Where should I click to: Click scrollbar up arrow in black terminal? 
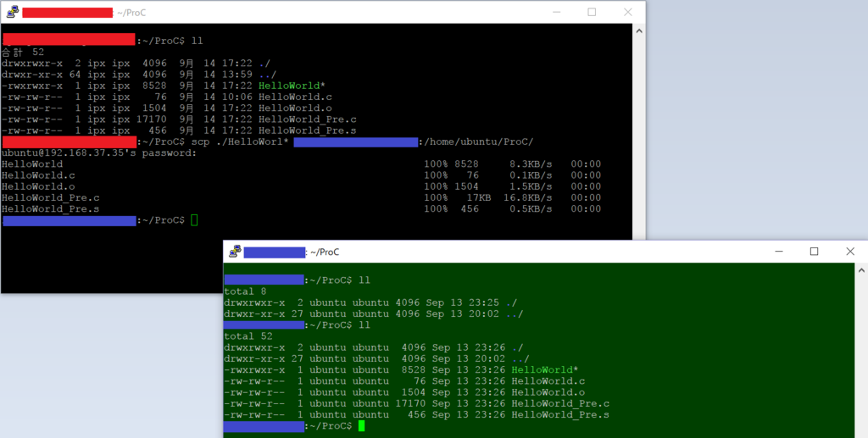tap(639, 31)
